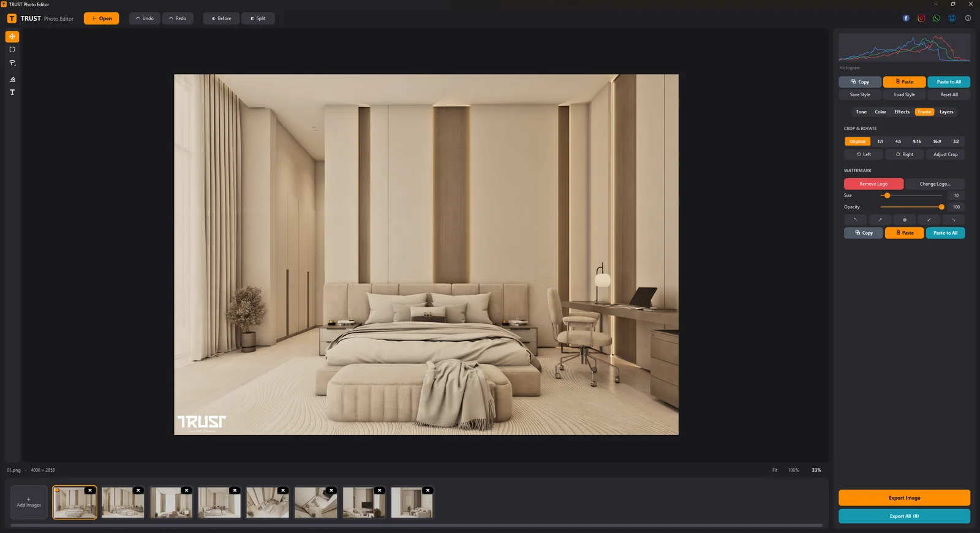Click Export Image
Screen dimensions: 980x533
click(904, 498)
